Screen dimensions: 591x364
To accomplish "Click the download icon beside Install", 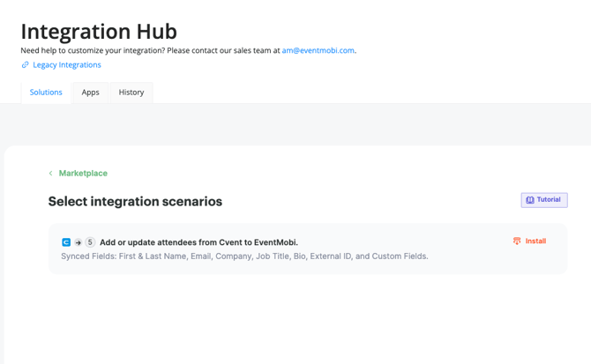I will 517,241.
